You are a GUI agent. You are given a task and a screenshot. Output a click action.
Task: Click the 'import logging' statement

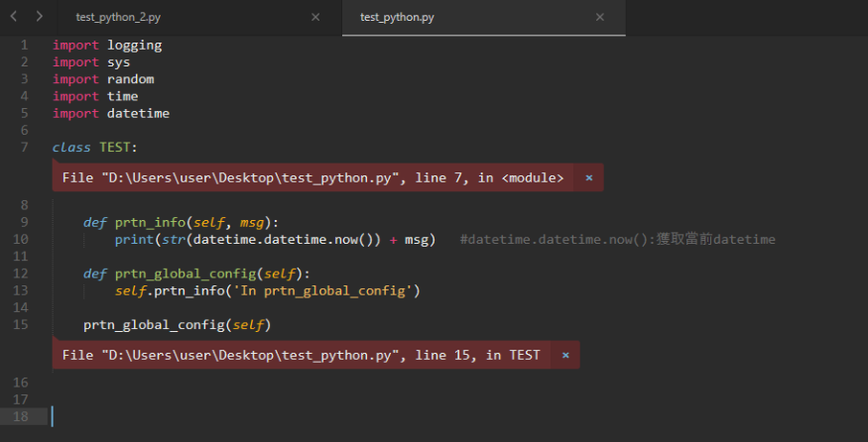click(107, 45)
